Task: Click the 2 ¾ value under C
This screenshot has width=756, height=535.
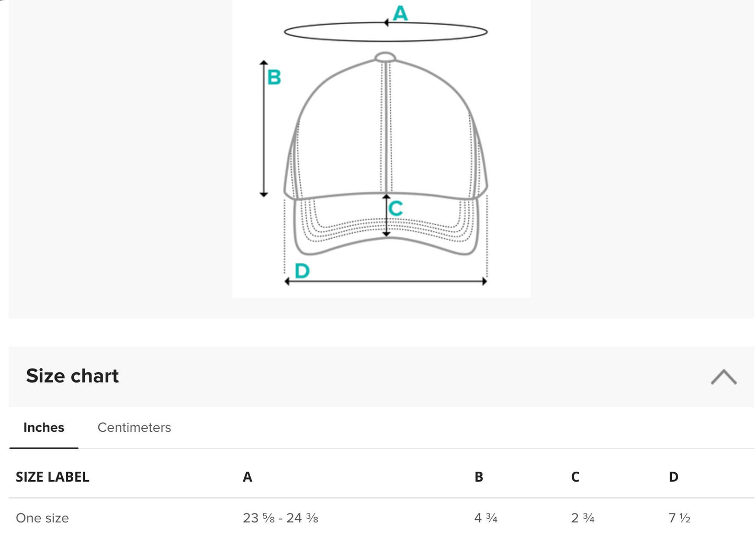Action: point(583,518)
